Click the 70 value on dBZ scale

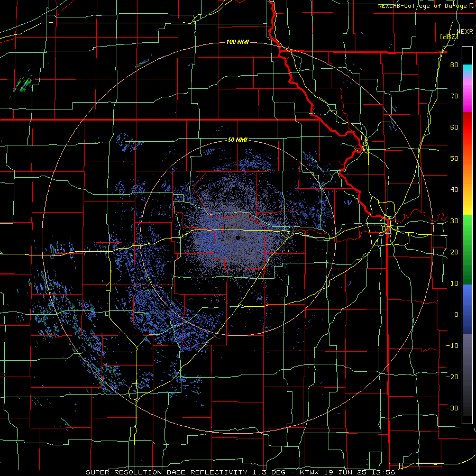pyautogui.click(x=454, y=96)
